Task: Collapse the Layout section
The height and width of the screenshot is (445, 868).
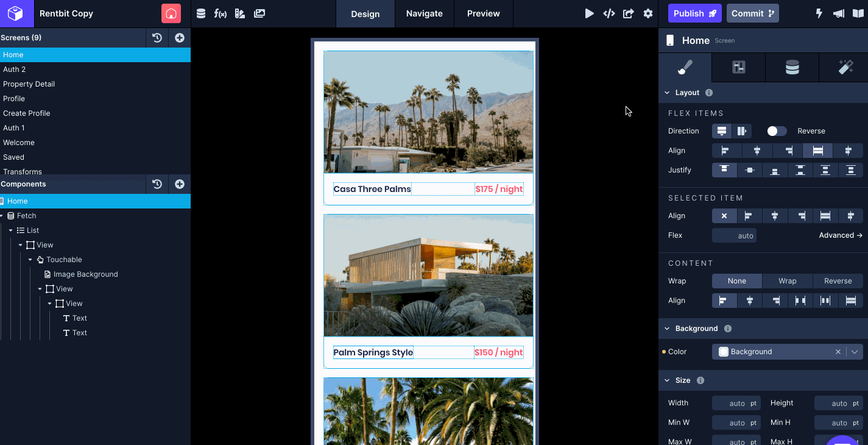Action: 667,93
